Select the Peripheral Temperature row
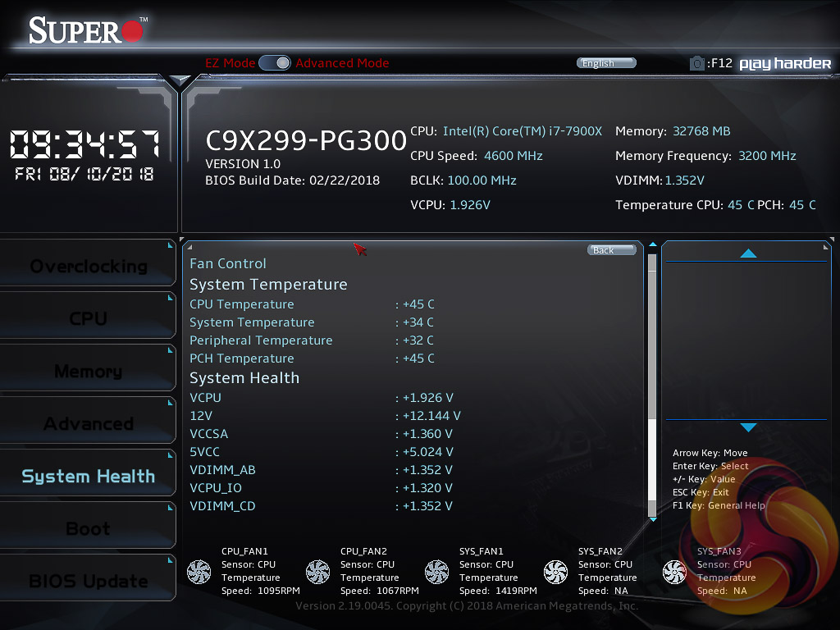 312,340
